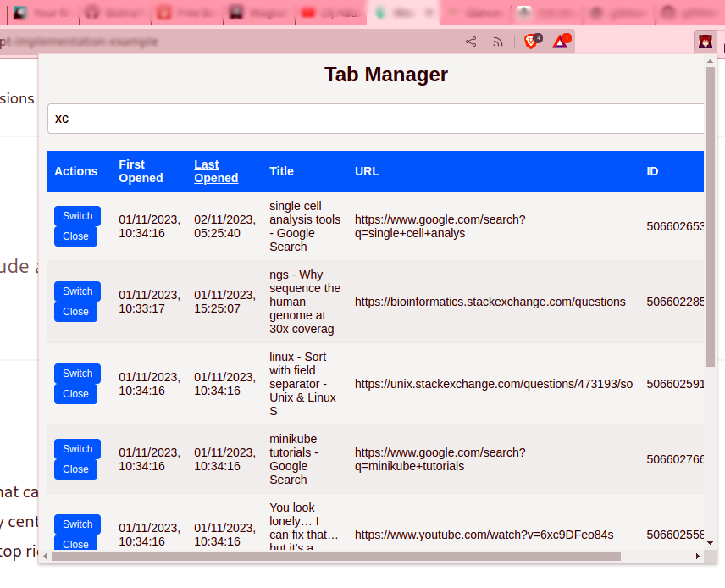725x588 pixels.
Task: Close the single cell analysis tools tab
Action: 75,236
